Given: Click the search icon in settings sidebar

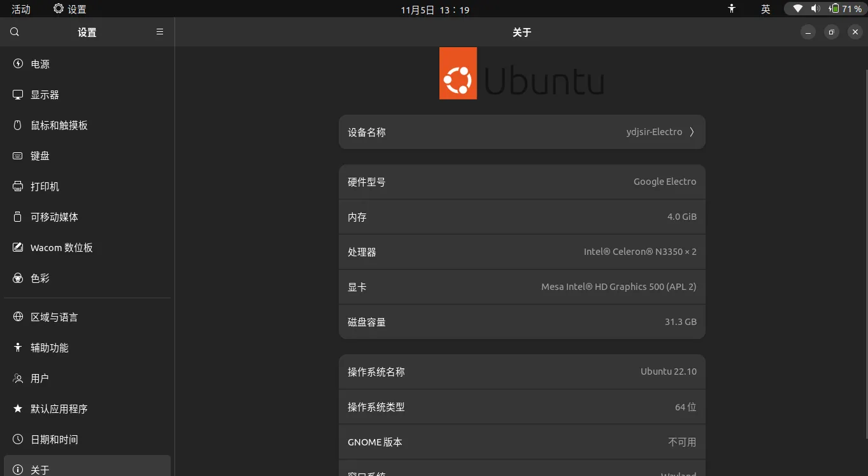Looking at the screenshot, I should click(15, 32).
